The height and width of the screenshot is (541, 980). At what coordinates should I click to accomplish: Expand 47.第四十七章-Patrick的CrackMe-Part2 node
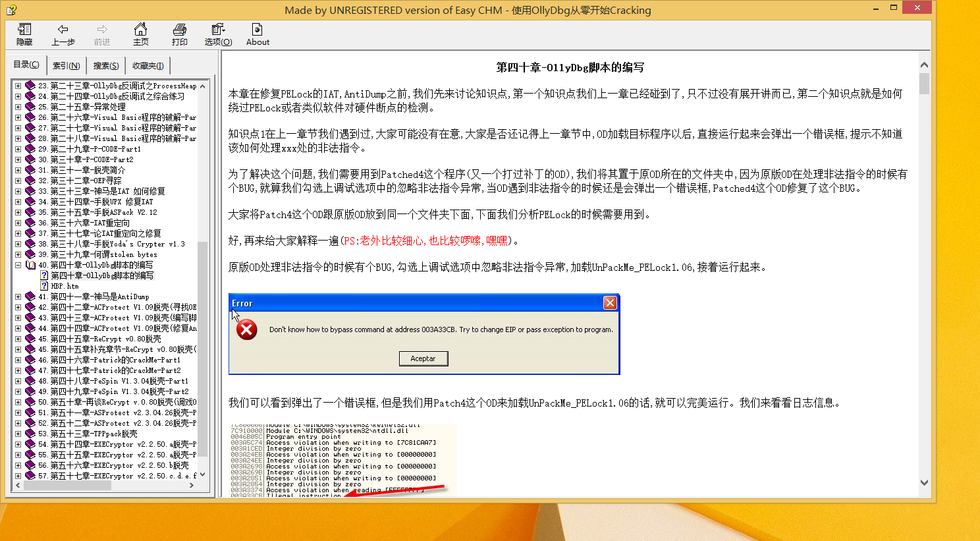point(18,370)
